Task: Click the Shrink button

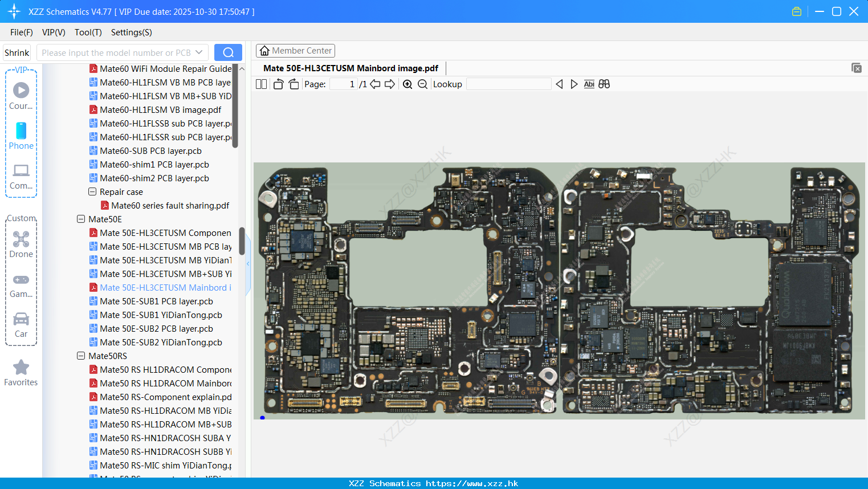Action: click(17, 52)
